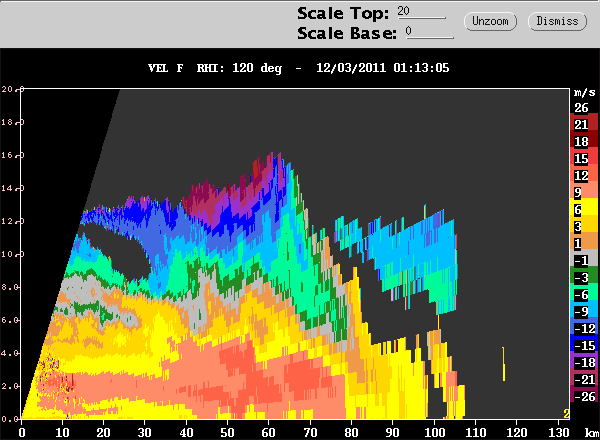Select the -6 m/s color swatch
The image size is (600, 440).
click(x=584, y=292)
